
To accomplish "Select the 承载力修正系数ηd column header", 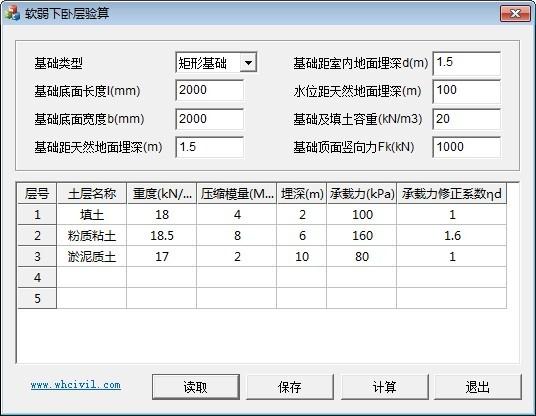I will pos(452,194).
